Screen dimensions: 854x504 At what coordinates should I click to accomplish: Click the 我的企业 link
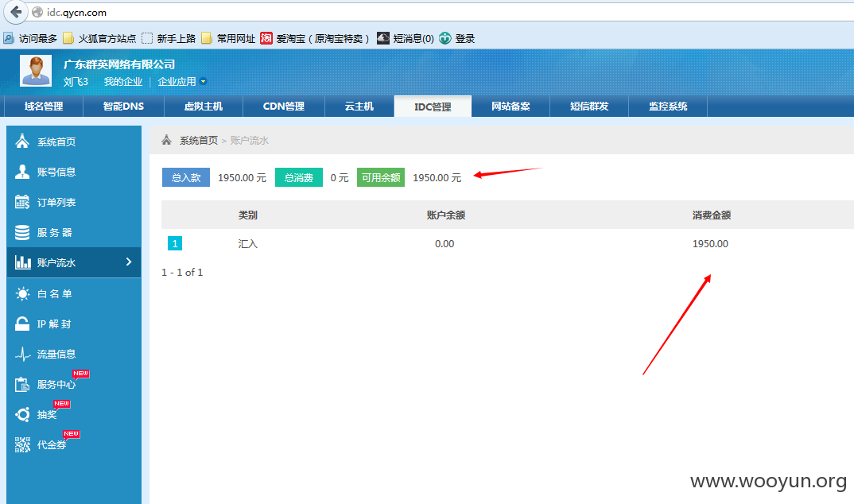coord(123,82)
